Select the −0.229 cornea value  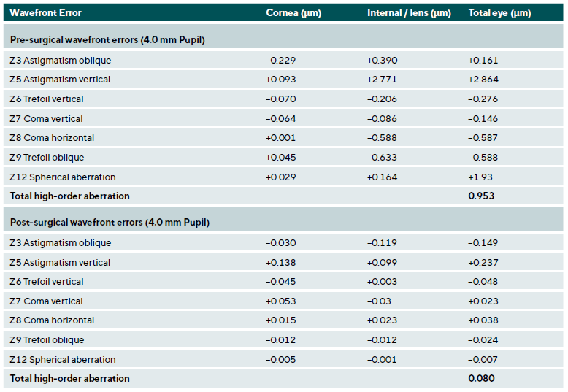coord(281,61)
